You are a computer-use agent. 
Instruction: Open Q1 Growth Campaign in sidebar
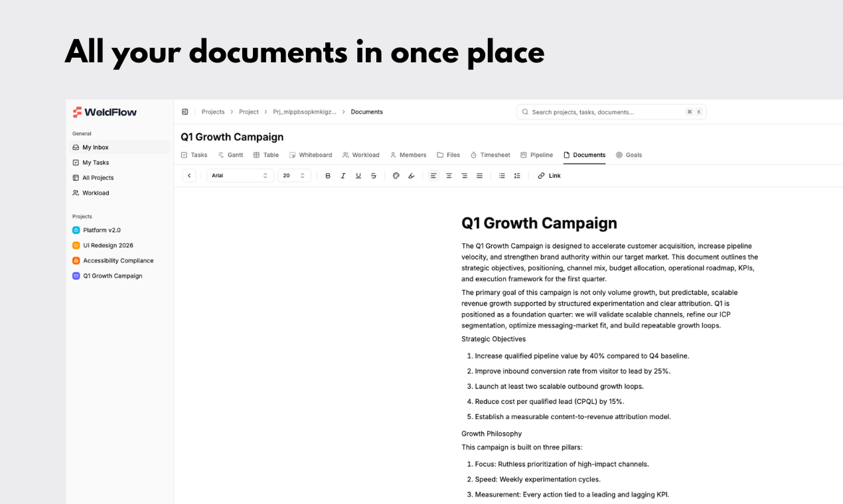[119, 276]
